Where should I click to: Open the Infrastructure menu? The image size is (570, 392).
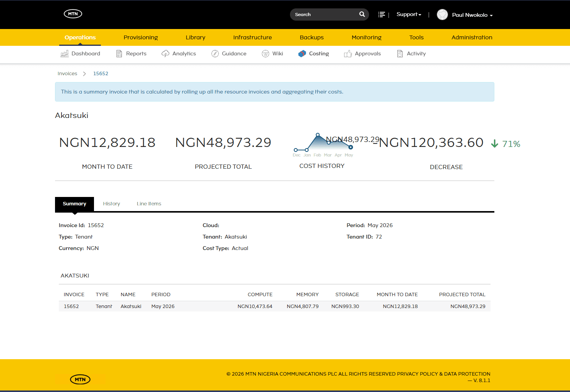[253, 37]
